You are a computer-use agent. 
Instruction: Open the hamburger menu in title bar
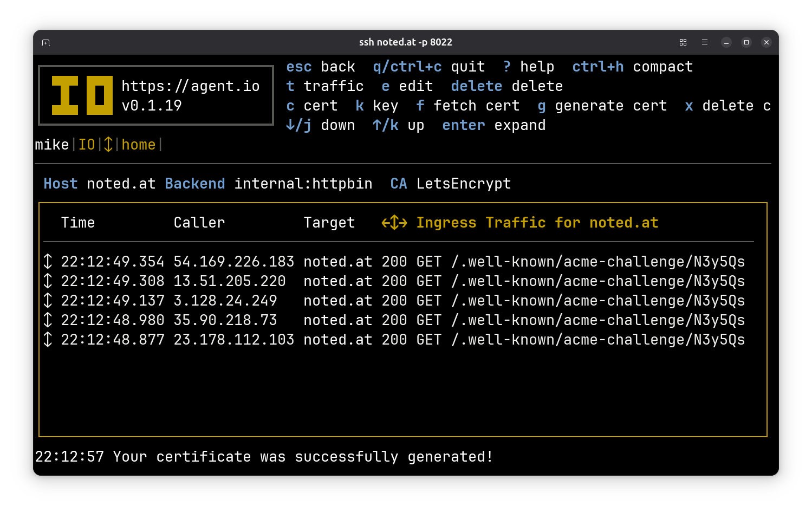pos(705,42)
